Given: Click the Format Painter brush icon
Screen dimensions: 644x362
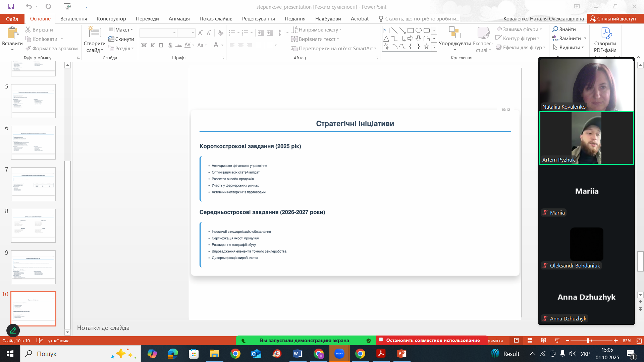Looking at the screenshot, I should tap(29, 48).
